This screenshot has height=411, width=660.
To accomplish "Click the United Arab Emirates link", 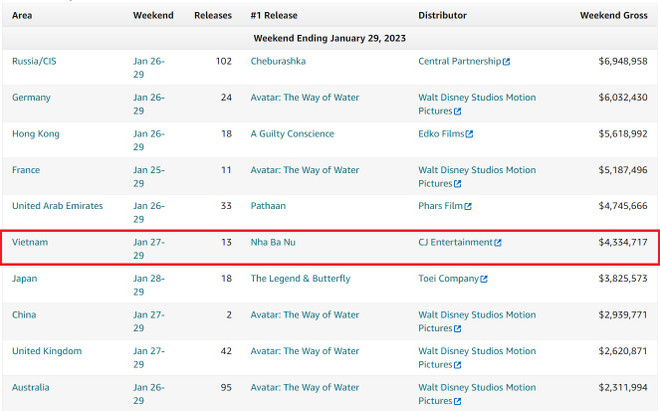I will [x=57, y=206].
